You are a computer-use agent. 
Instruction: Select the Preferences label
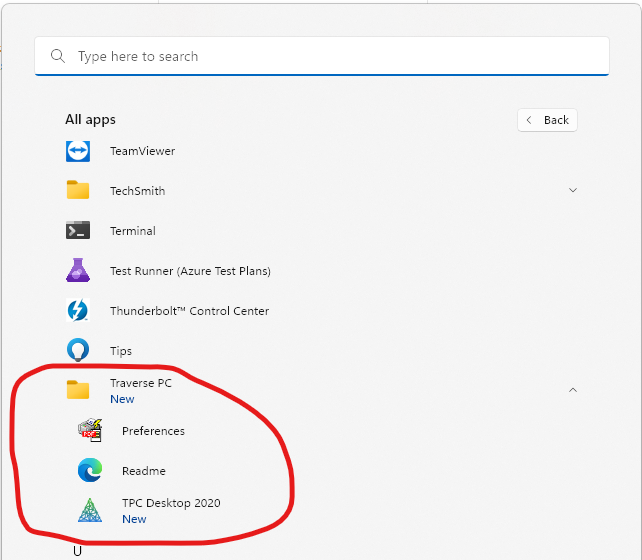tap(154, 431)
